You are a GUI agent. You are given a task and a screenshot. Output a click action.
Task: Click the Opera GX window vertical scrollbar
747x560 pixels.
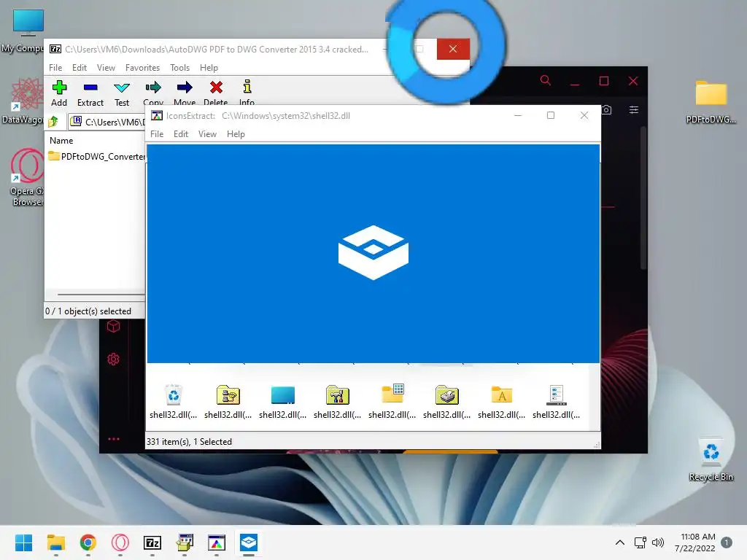coord(643,198)
